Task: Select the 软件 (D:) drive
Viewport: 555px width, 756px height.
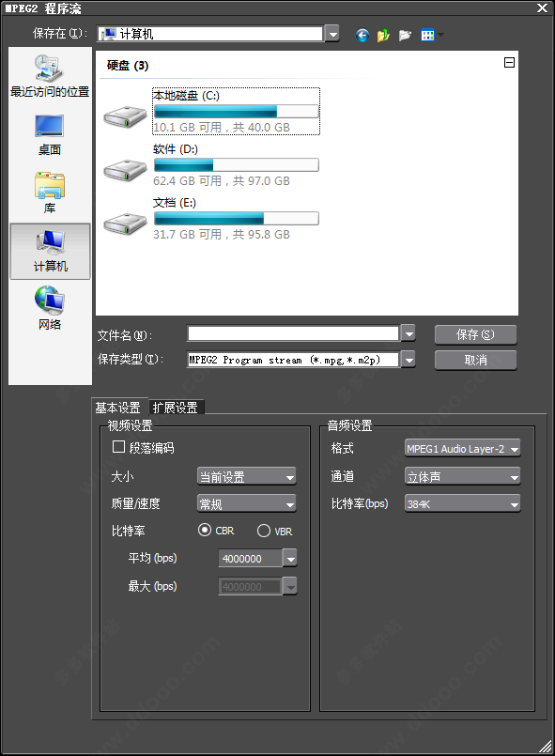Action: coord(211,165)
